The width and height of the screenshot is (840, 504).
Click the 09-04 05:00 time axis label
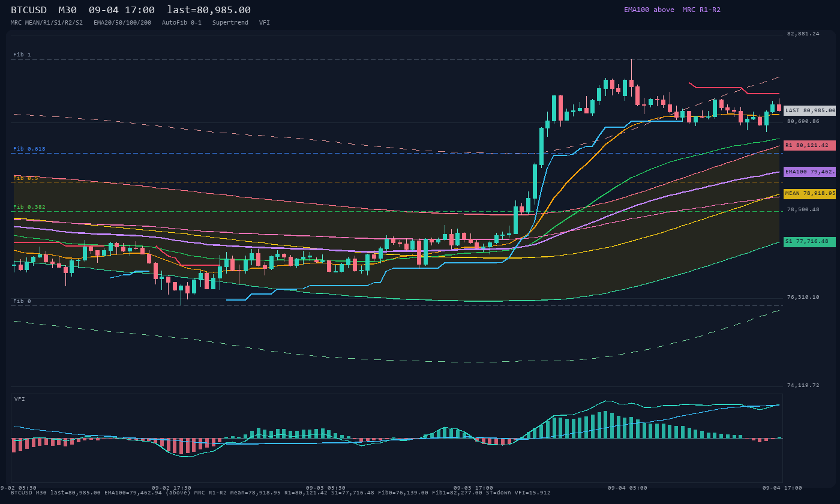coord(628,488)
